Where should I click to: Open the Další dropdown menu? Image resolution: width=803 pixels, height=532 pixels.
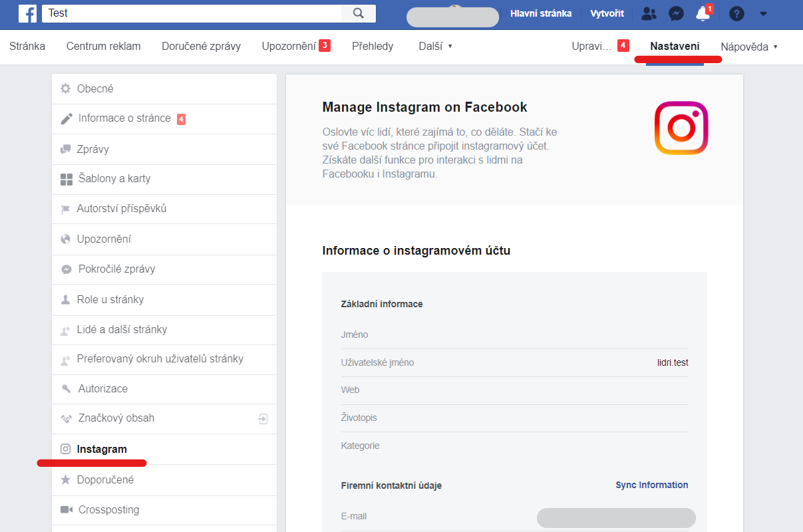coord(435,47)
